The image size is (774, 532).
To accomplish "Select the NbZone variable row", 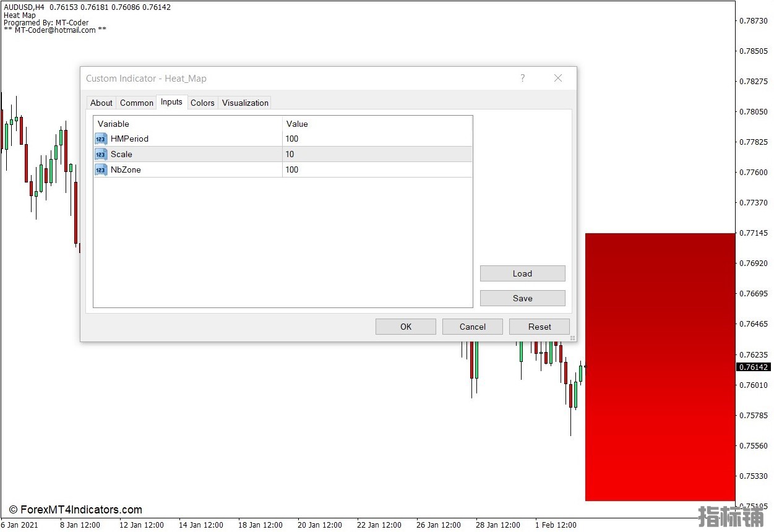I will [x=283, y=169].
